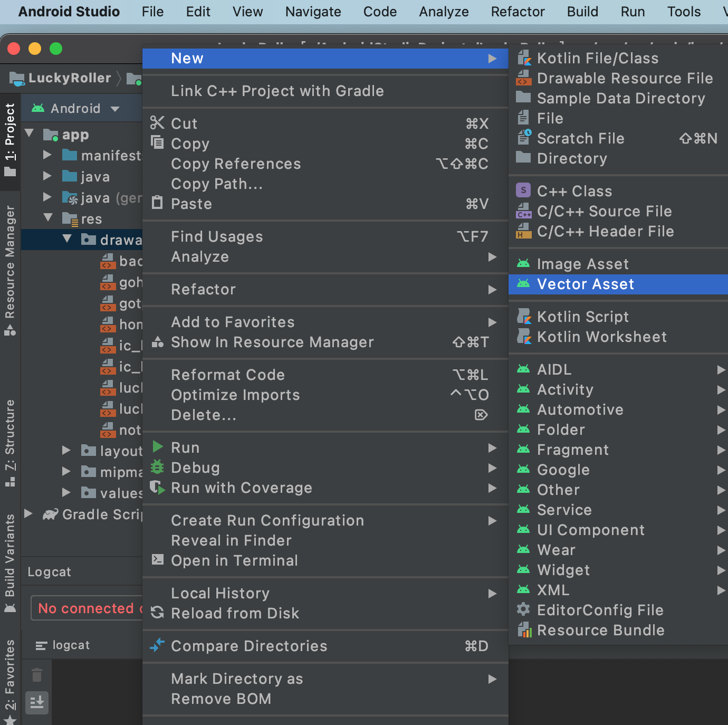Click the Drawable Resource File icon

(x=524, y=78)
